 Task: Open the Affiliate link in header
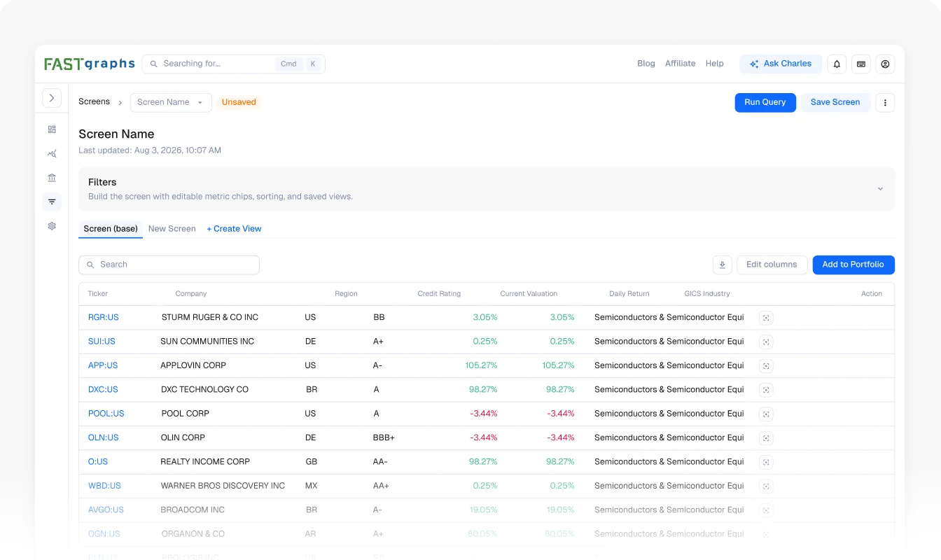pos(681,64)
